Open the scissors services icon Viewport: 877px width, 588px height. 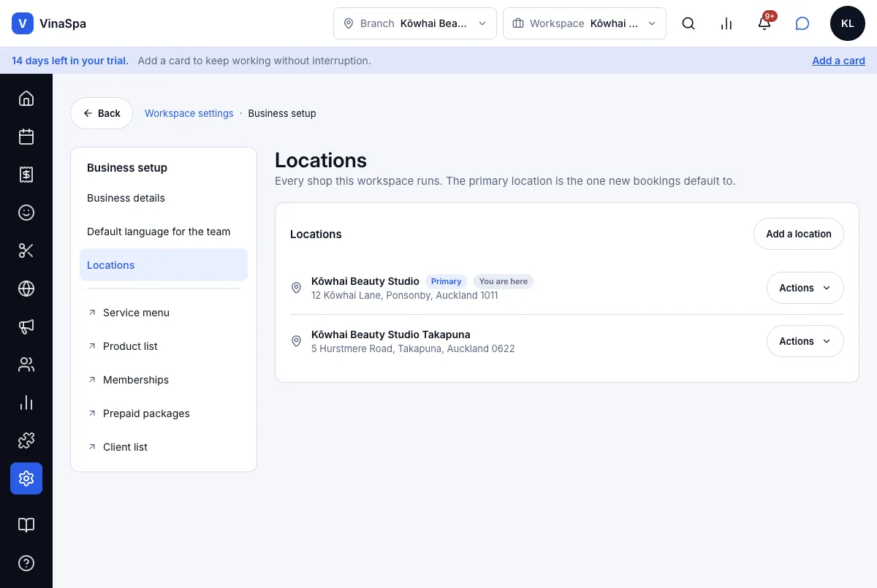pyautogui.click(x=26, y=251)
